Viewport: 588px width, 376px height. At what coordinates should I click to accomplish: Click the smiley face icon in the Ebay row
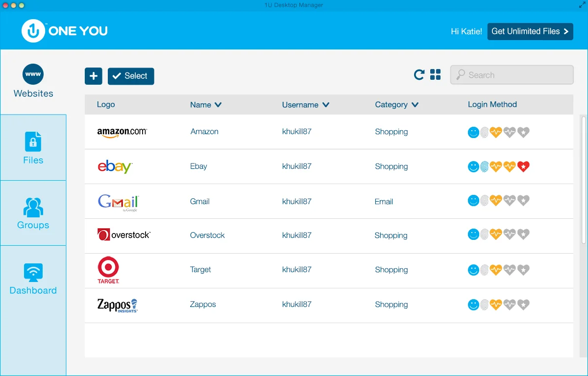coord(473,167)
